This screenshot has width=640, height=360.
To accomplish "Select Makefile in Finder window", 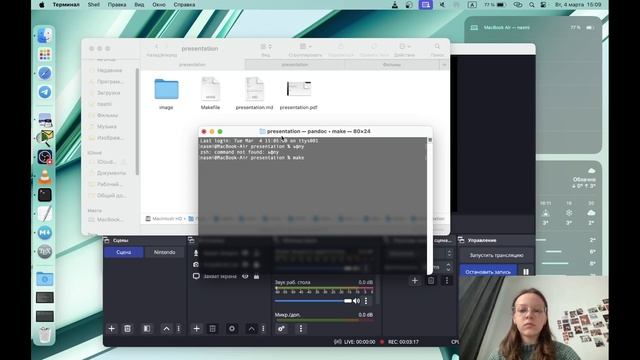I will (210, 89).
